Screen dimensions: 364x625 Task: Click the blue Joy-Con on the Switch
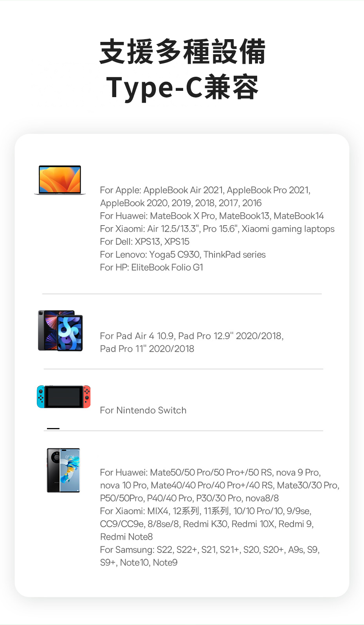(41, 396)
